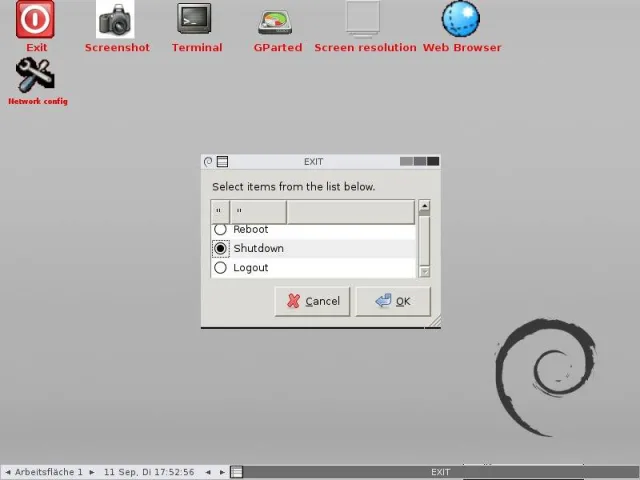Click the wide third column header in list

[x=351, y=211]
